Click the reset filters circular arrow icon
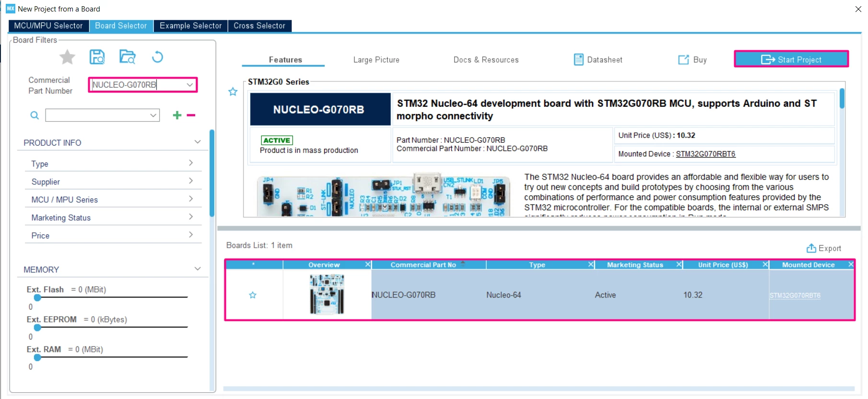 click(157, 57)
